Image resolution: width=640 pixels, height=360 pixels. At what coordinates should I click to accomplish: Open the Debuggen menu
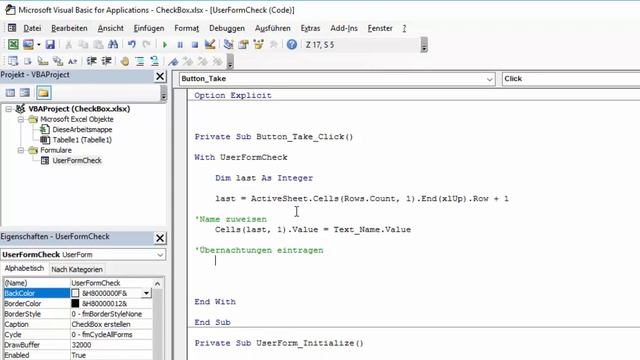tap(227, 28)
